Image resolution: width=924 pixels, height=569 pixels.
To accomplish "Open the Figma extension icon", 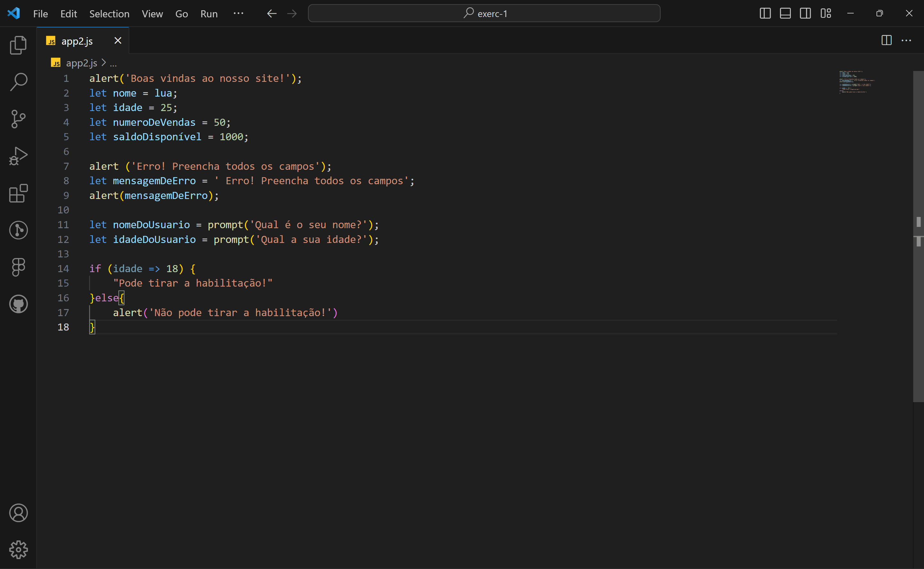I will pyautogui.click(x=18, y=267).
